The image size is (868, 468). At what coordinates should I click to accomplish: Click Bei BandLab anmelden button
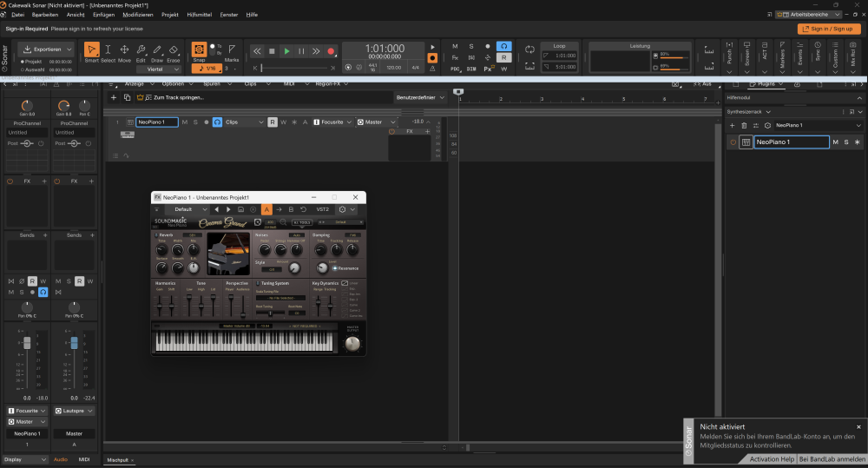[x=832, y=458]
